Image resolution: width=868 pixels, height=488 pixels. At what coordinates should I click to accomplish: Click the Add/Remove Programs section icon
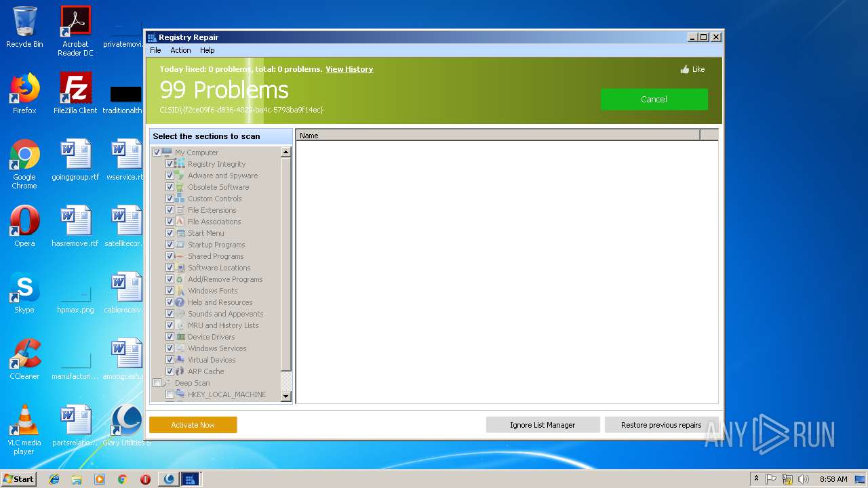(x=180, y=279)
